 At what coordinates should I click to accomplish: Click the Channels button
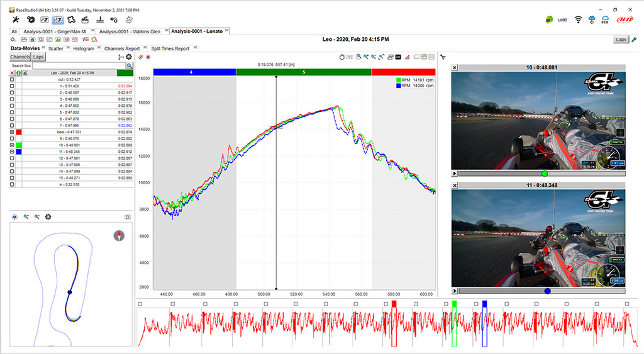20,57
